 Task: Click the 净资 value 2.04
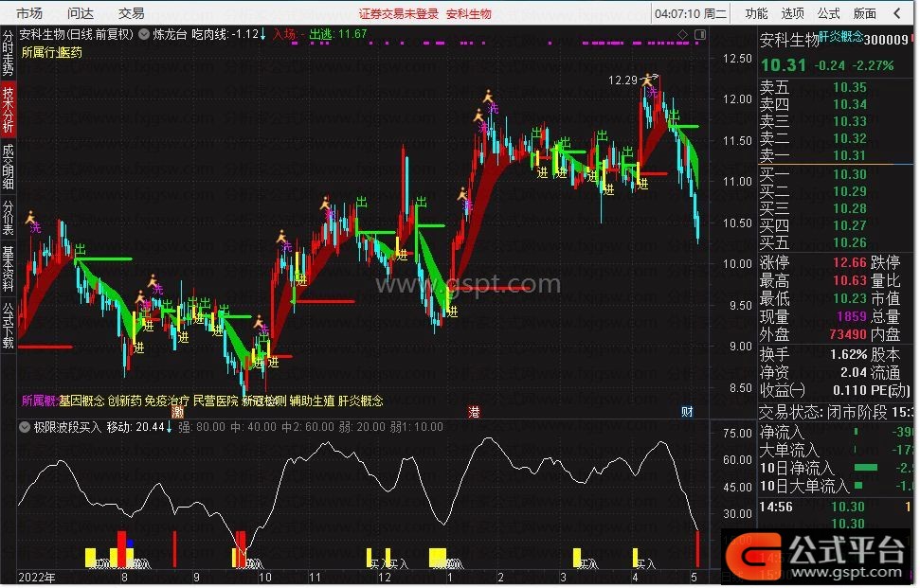coord(854,373)
